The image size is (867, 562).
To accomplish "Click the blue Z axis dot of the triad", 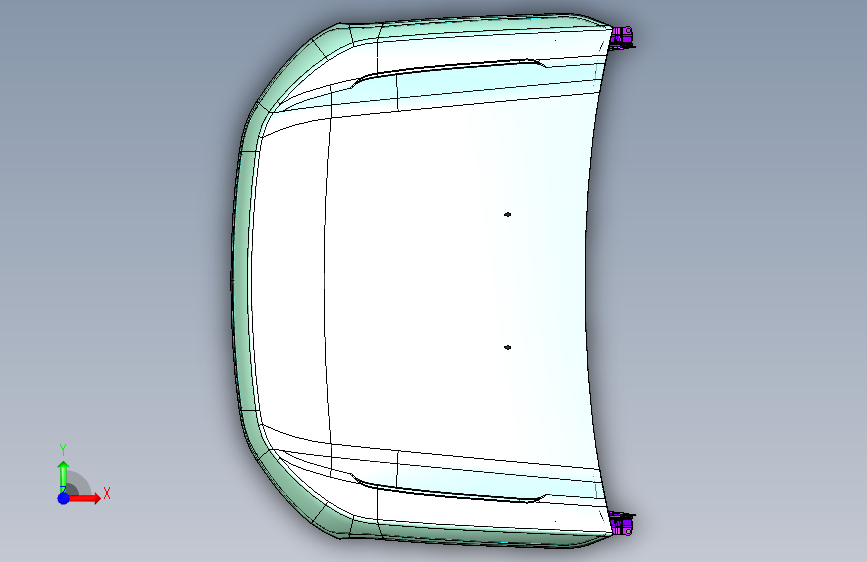I will coord(64,498).
